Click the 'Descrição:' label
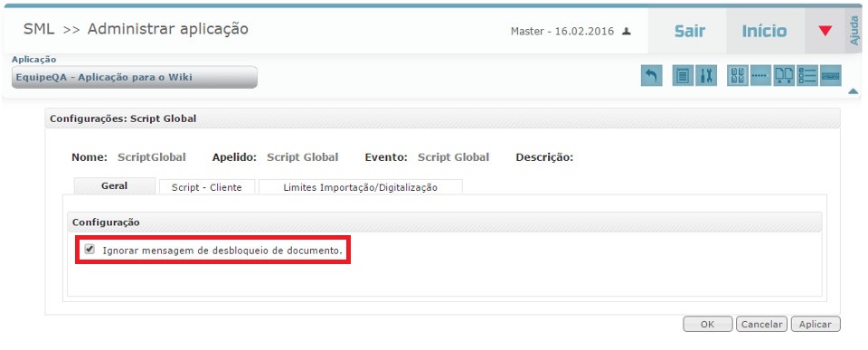Viewport: 868px width, 350px height. pyautogui.click(x=544, y=157)
